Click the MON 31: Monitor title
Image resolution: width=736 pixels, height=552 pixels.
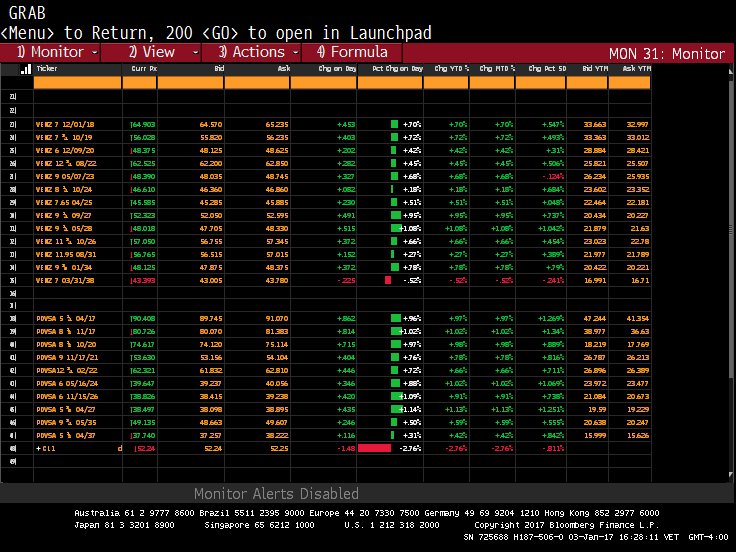coord(667,54)
